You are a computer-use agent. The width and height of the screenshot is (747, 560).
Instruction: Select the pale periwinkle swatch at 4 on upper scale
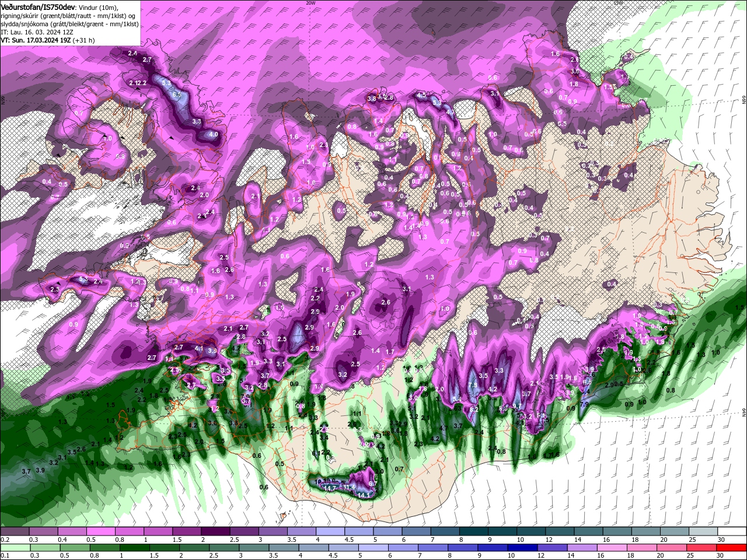329,531
